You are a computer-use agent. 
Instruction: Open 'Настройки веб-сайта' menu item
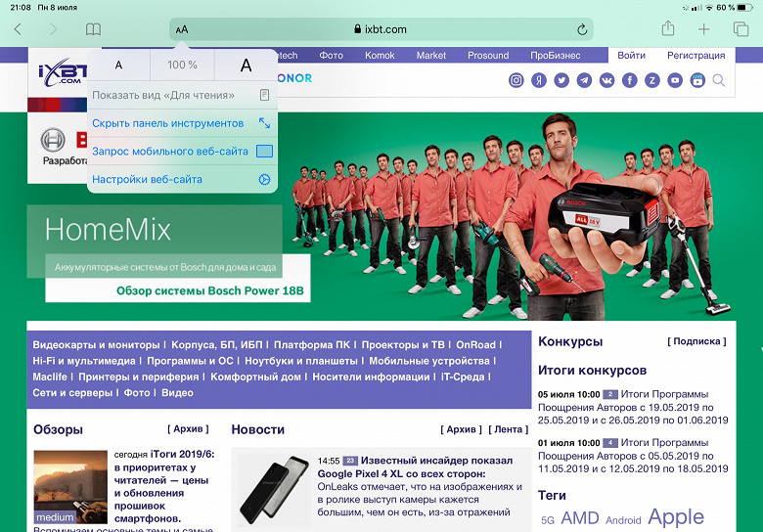tap(183, 179)
